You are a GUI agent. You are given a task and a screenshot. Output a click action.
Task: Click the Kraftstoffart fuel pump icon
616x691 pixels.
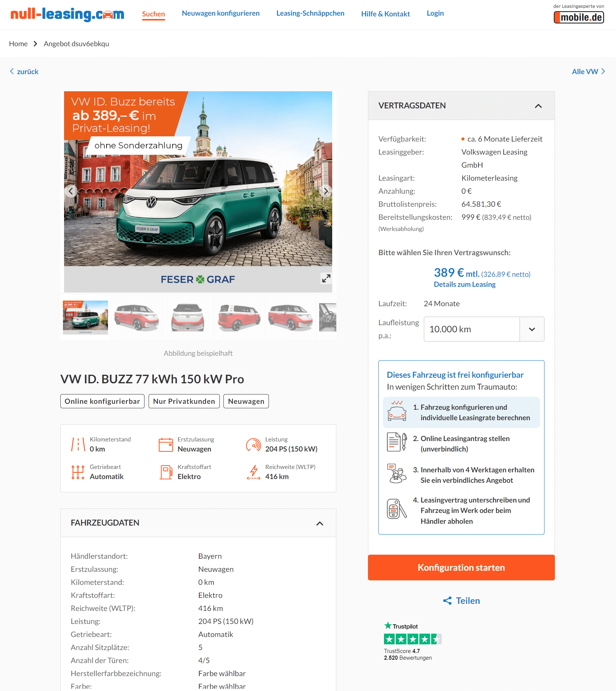pyautogui.click(x=166, y=472)
